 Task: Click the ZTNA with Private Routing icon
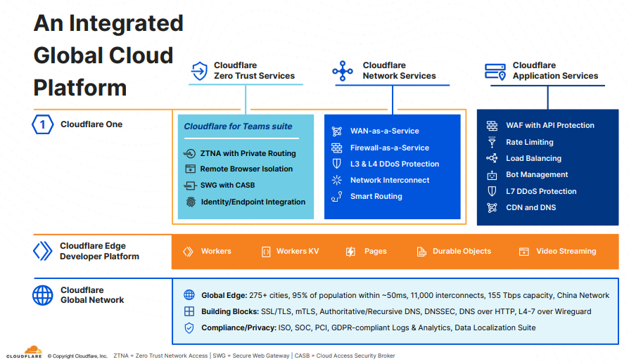coord(189,153)
